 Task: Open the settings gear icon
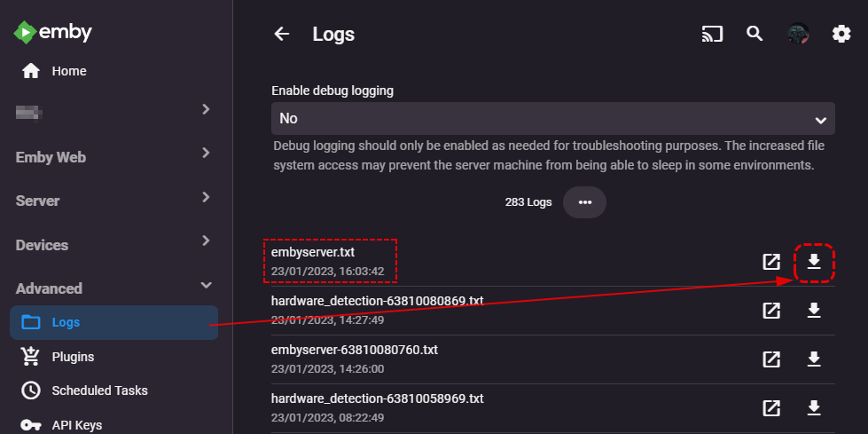click(841, 35)
